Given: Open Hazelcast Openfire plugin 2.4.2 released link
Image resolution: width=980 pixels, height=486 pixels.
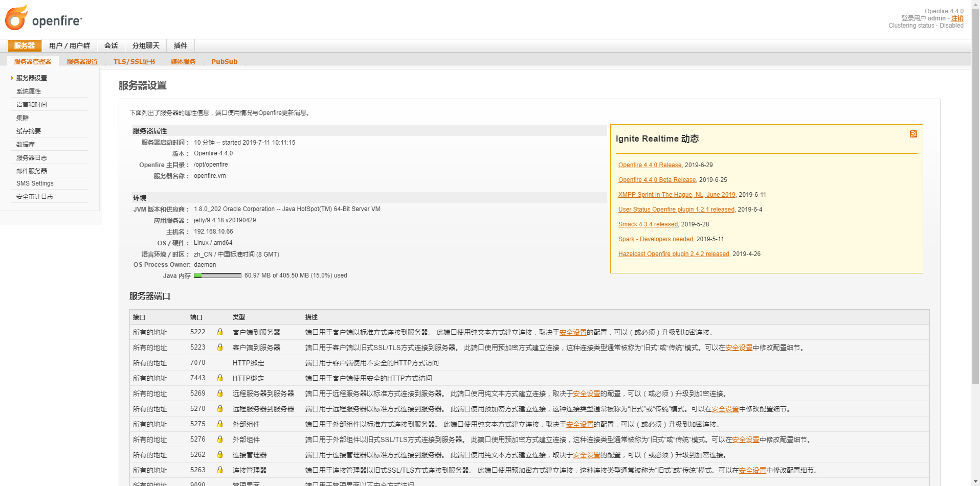Looking at the screenshot, I should [x=674, y=254].
